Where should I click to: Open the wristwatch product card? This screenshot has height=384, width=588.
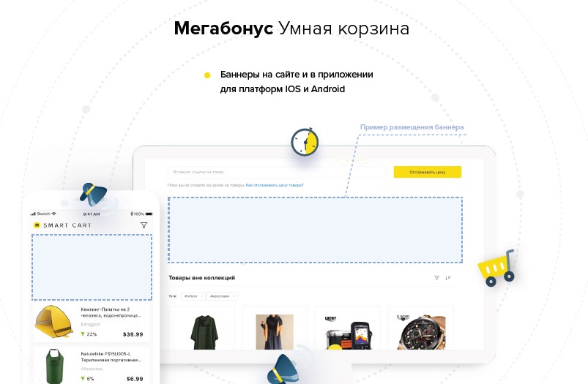421,328
